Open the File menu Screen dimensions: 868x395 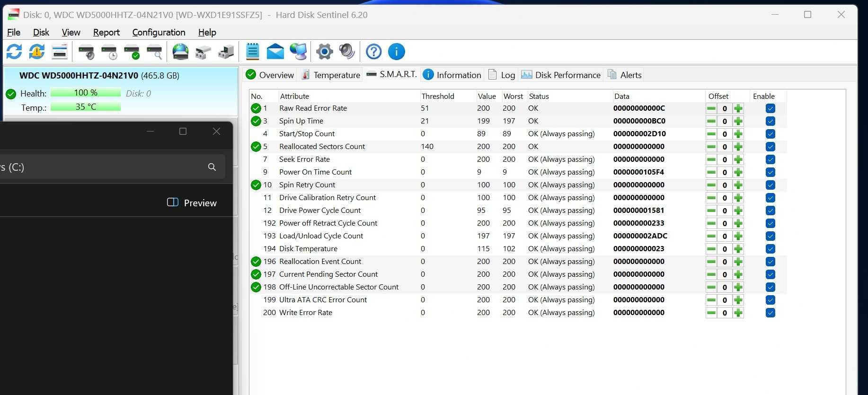[x=14, y=32]
